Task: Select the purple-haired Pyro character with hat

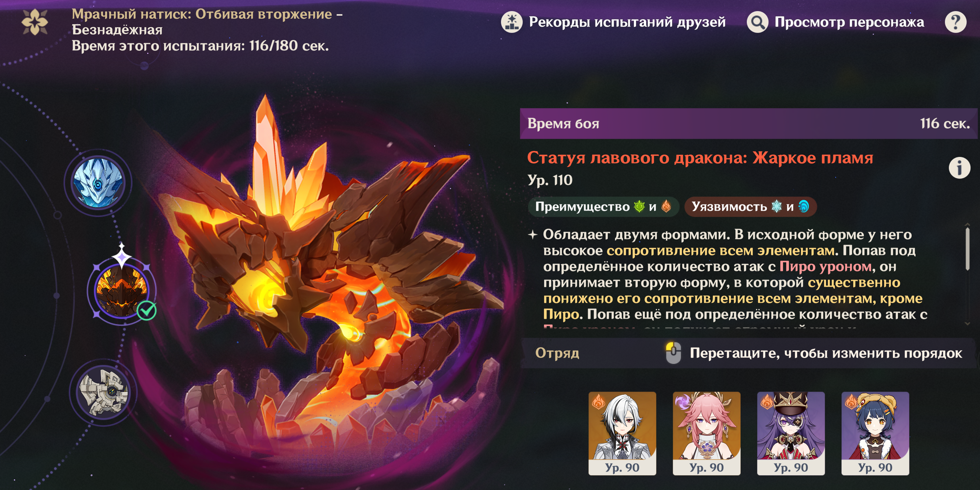Action: 791,433
